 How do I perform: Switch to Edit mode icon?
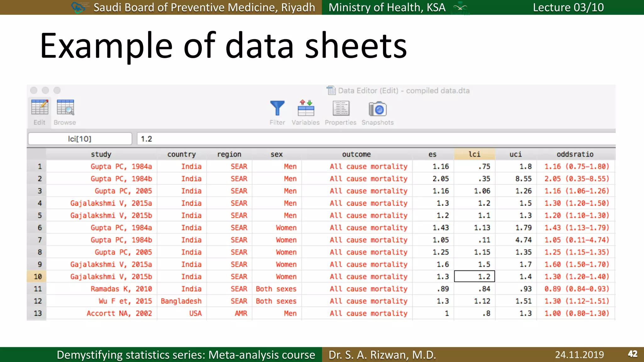(40, 108)
